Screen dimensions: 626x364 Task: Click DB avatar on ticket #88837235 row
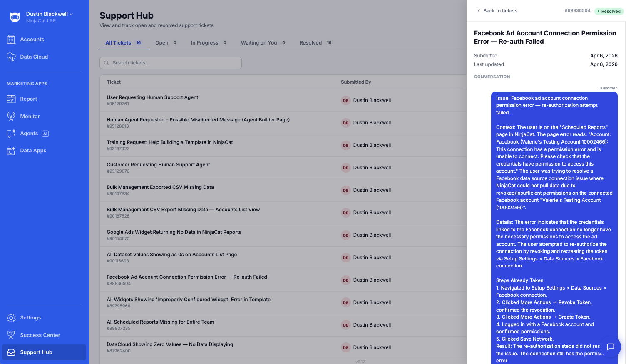pos(346,325)
